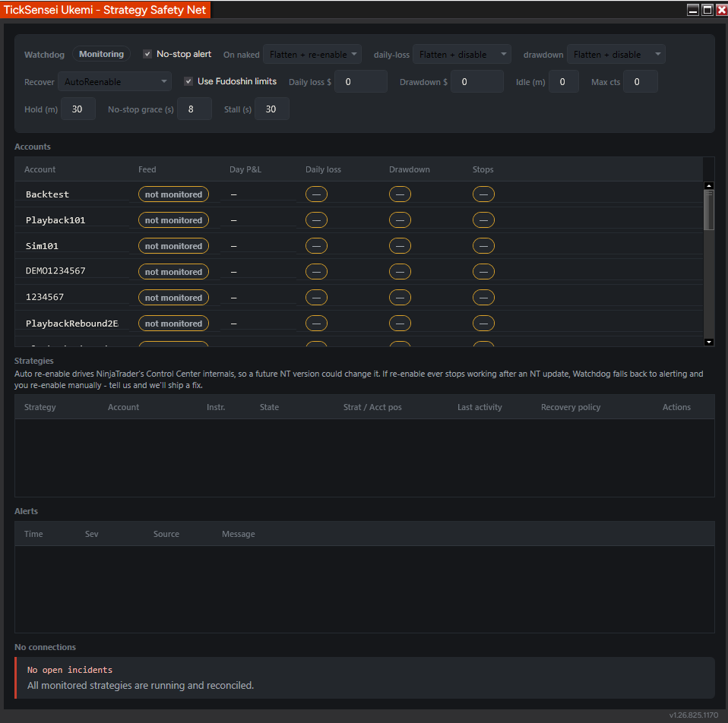Select the Sim101 account row
The height and width of the screenshot is (723, 728).
(x=359, y=246)
